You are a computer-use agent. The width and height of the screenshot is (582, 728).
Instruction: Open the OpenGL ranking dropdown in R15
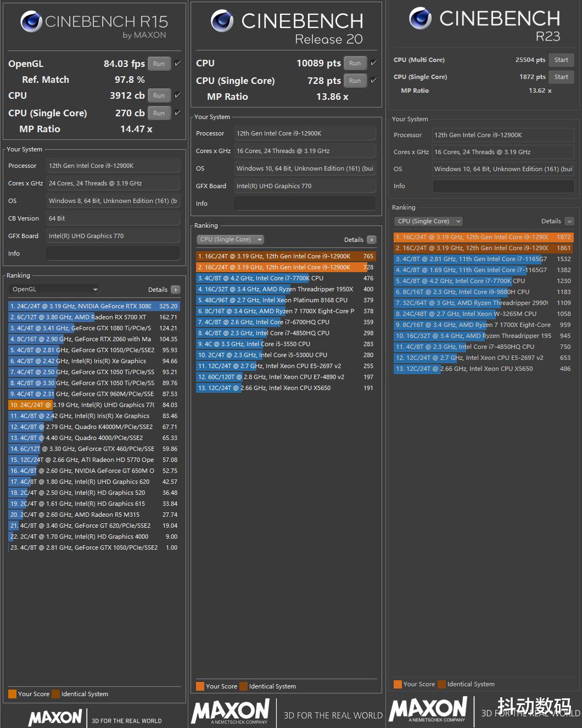point(54,289)
